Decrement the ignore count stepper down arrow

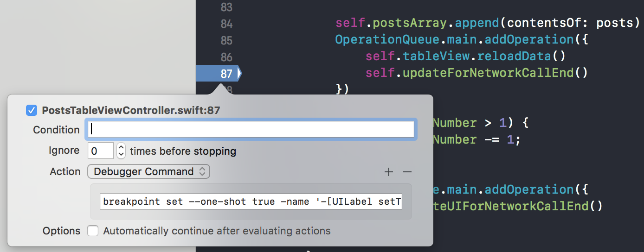(x=121, y=155)
